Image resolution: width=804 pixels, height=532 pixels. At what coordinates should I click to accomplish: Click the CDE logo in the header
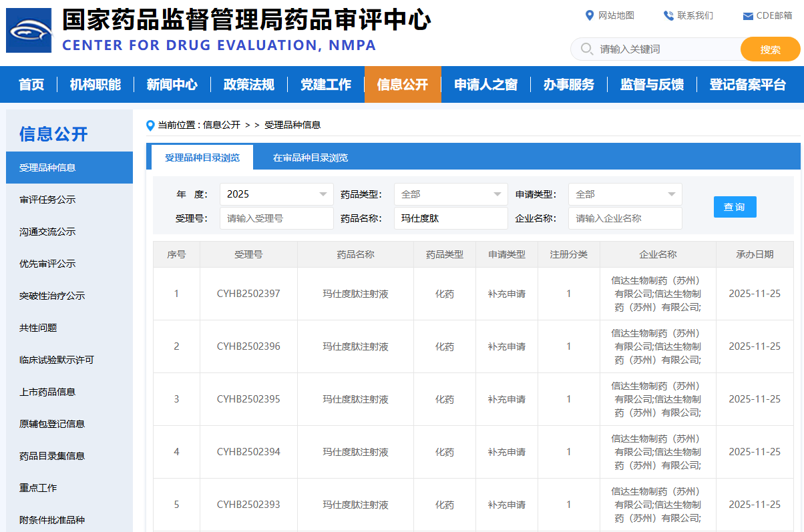pos(29,31)
